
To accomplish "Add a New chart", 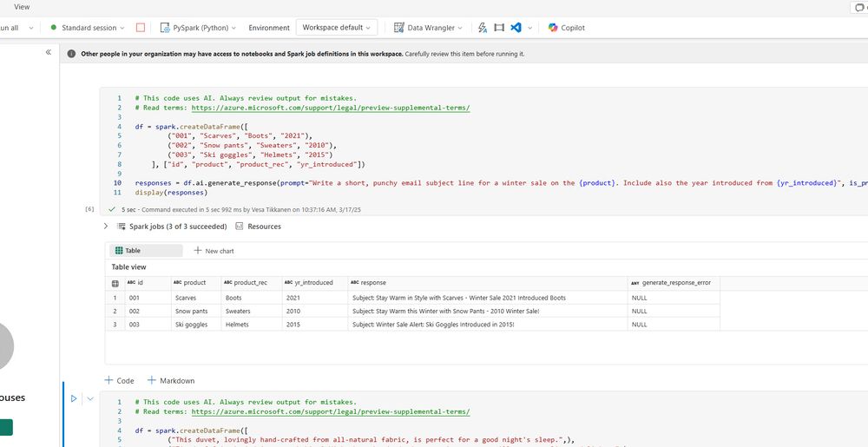I will [214, 251].
